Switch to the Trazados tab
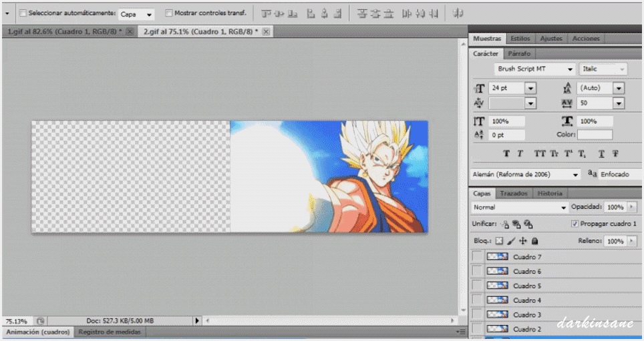 click(x=514, y=194)
